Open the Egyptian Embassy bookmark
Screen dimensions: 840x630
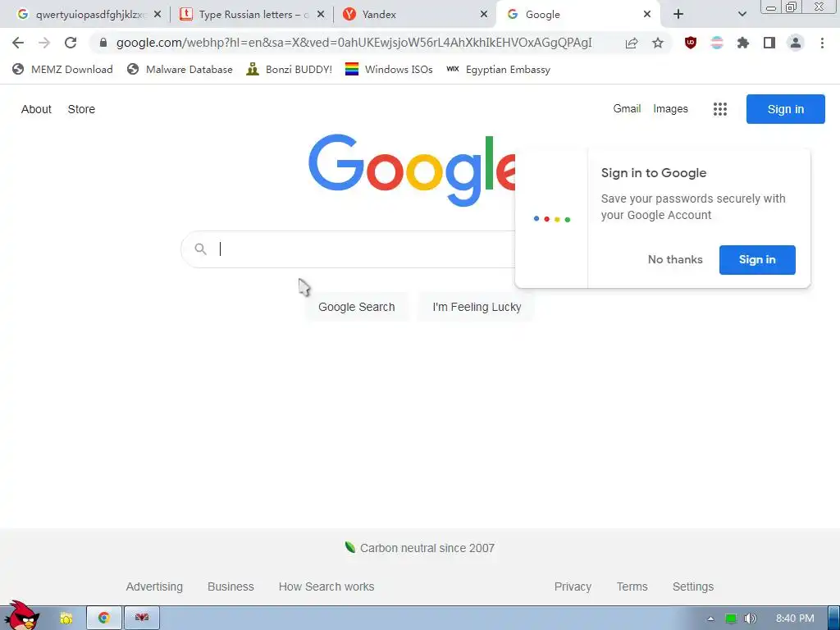click(498, 69)
